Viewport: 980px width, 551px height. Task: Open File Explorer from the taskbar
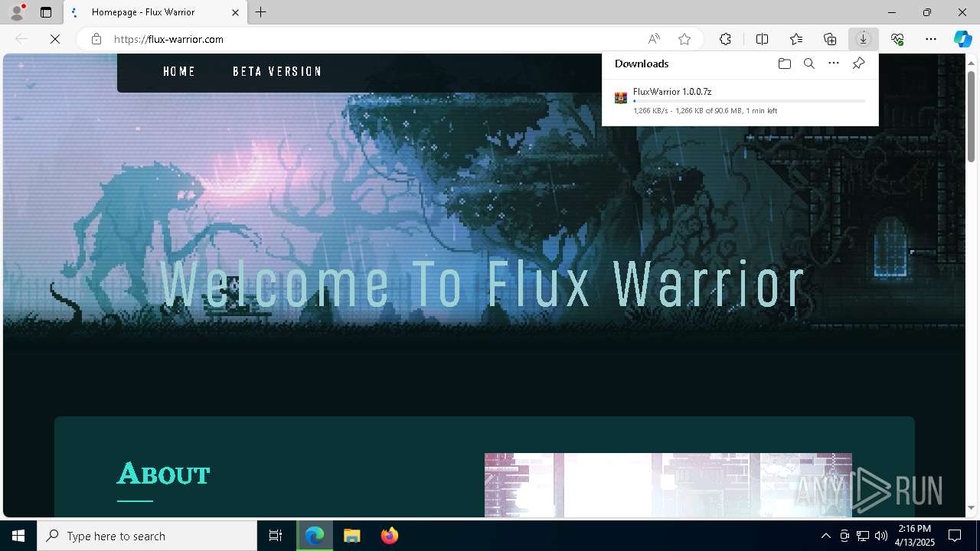tap(352, 536)
